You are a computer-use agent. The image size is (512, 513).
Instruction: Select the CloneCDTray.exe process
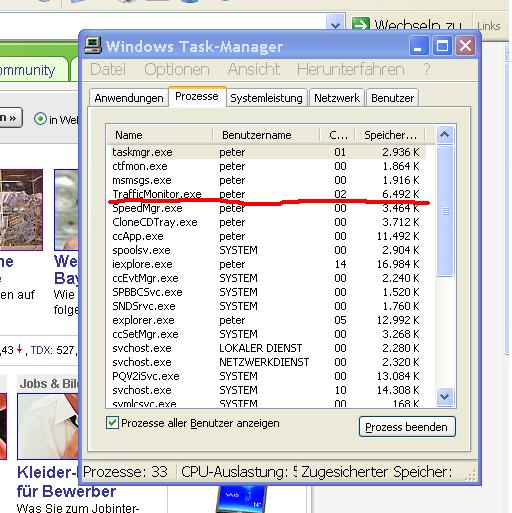[x=266, y=222]
